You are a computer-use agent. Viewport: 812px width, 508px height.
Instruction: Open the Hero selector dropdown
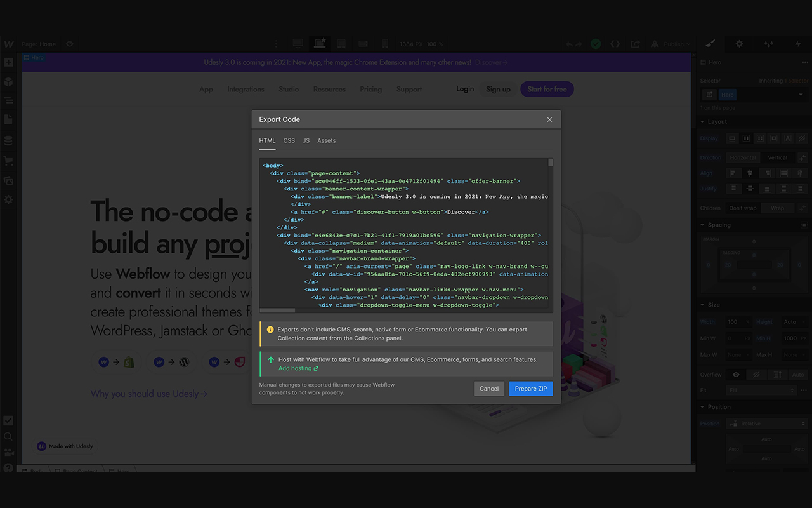coord(799,94)
